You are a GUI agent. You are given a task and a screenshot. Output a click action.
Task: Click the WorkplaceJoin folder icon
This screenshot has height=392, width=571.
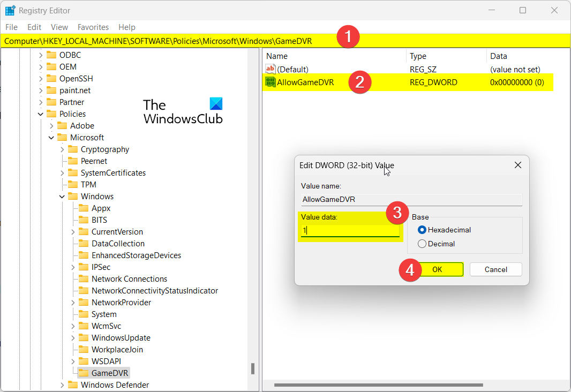tap(84, 349)
